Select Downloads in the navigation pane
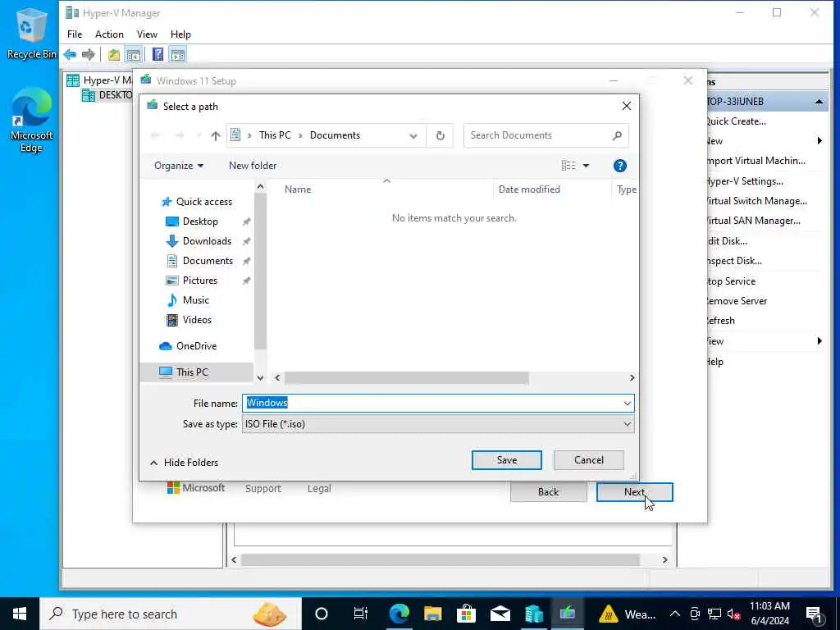The width and height of the screenshot is (840, 630). [x=207, y=241]
